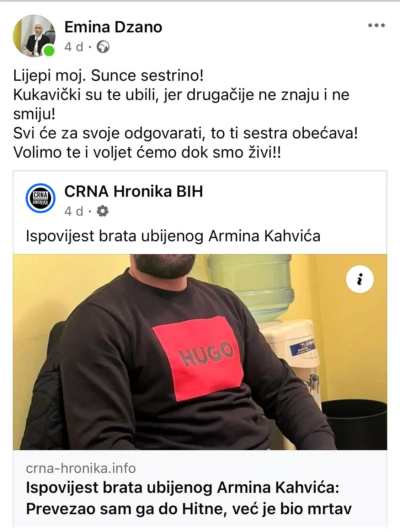400x532 pixels.
Task: Tap Emina Dzano's profile picture
Action: point(34,36)
